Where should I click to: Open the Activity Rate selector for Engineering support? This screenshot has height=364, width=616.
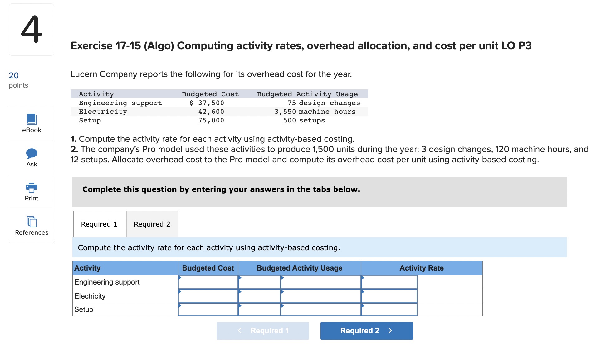click(363, 278)
